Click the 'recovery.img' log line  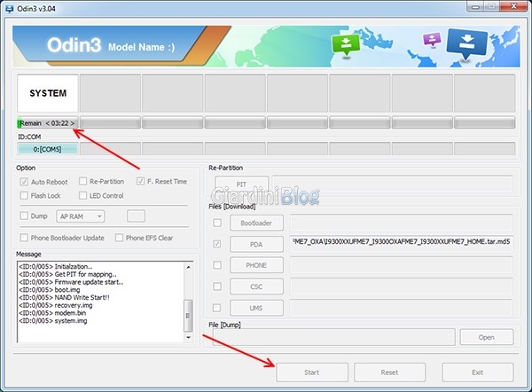pyautogui.click(x=56, y=305)
